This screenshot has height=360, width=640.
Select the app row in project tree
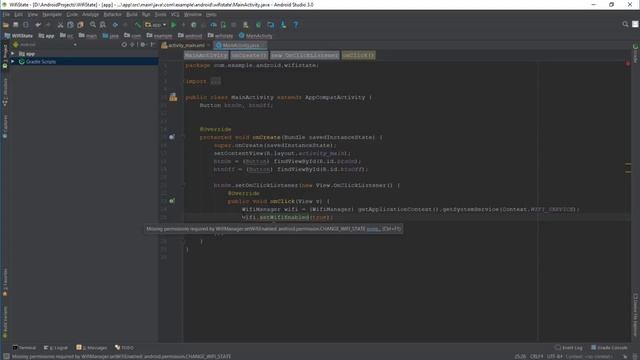(84, 53)
